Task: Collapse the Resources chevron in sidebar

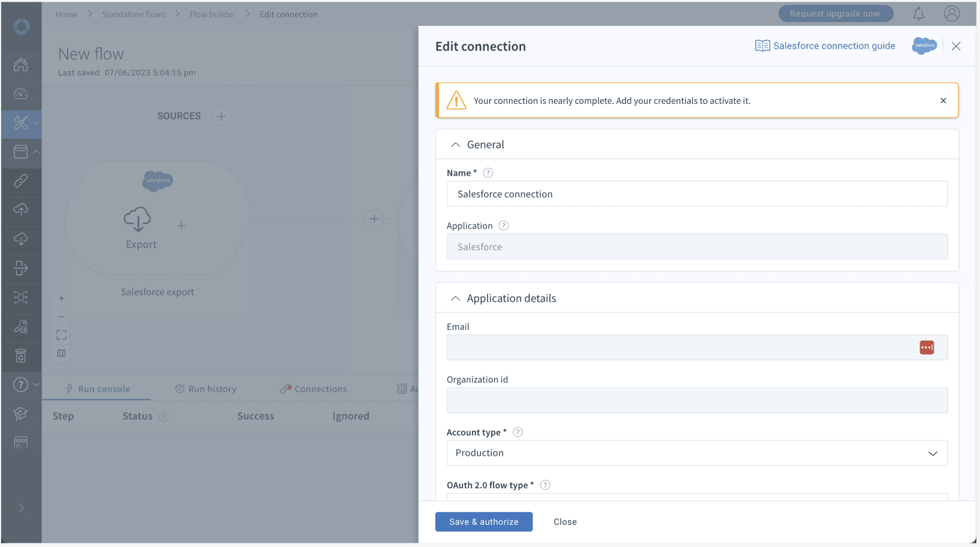Action: coord(37,152)
